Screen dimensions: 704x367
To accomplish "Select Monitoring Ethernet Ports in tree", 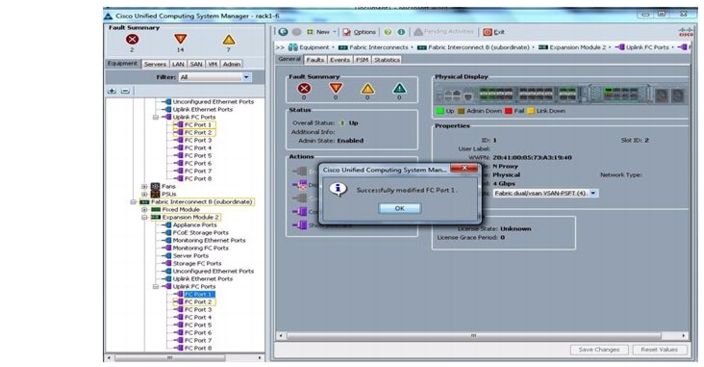I will (x=209, y=240).
